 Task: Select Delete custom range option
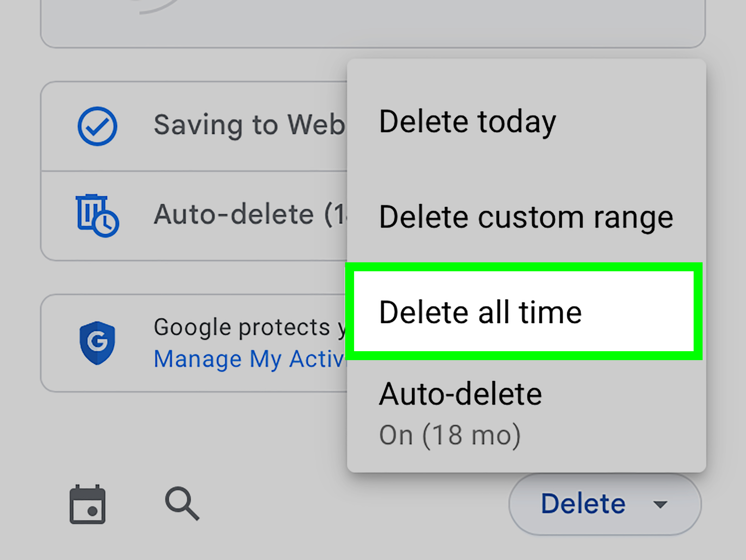[526, 217]
